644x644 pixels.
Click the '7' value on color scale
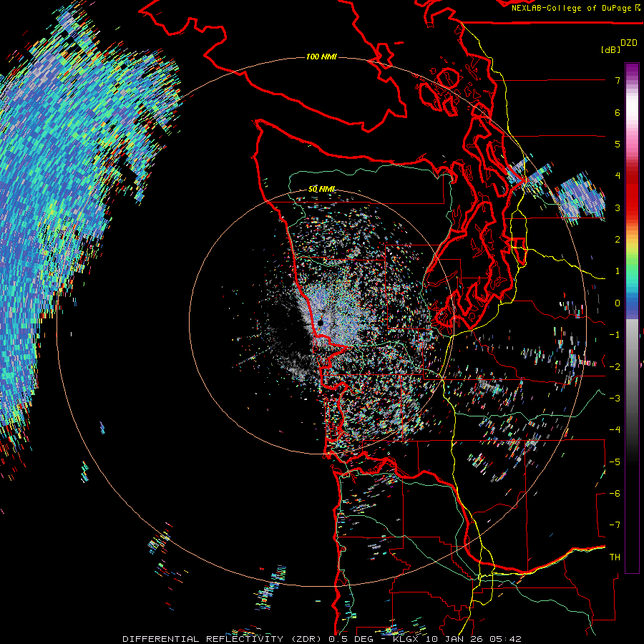618,80
